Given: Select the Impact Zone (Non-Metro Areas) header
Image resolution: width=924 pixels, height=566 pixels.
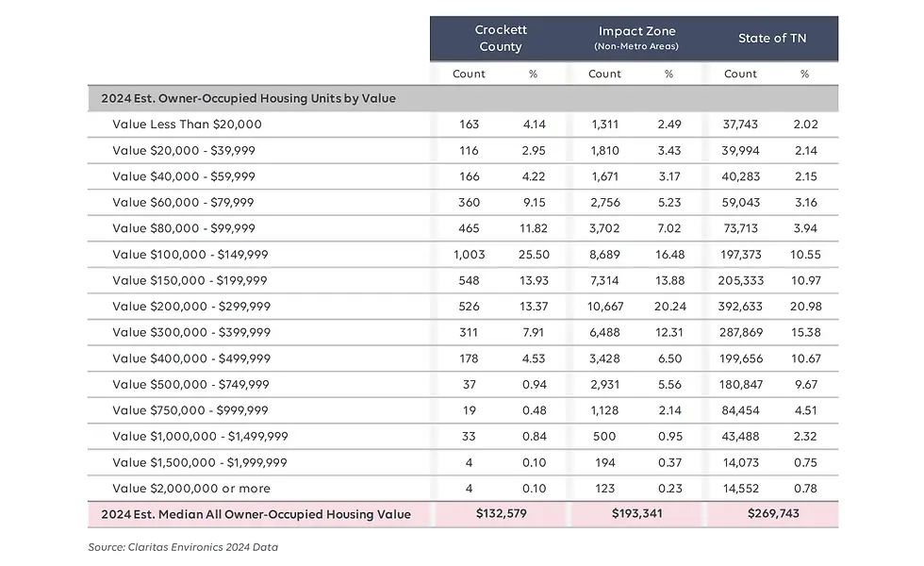Looking at the screenshot, I should click(x=636, y=38).
